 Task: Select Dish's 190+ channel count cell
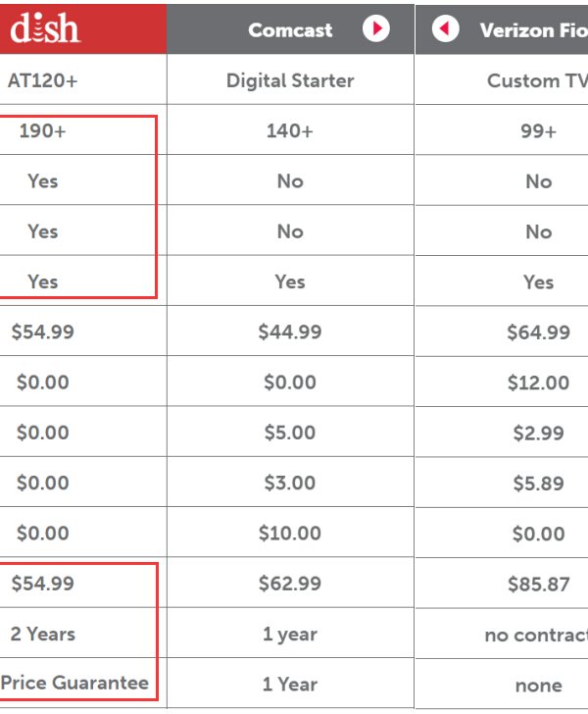click(x=42, y=130)
